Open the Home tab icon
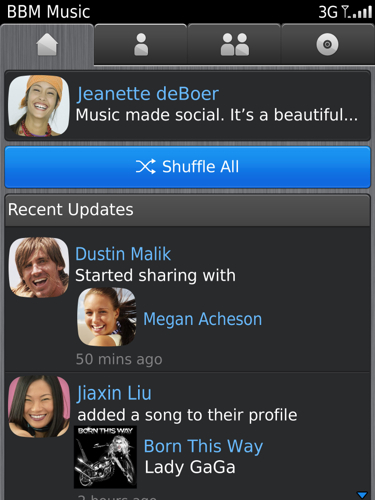Screen dimensions: 375x500 [47, 45]
